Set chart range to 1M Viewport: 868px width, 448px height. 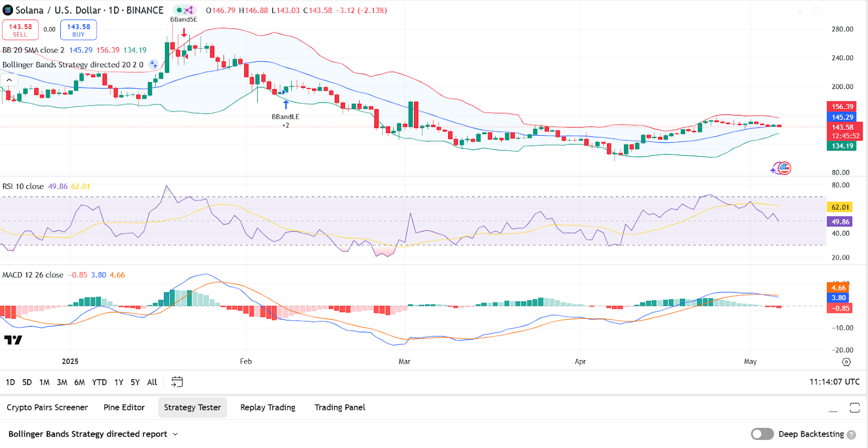(44, 382)
